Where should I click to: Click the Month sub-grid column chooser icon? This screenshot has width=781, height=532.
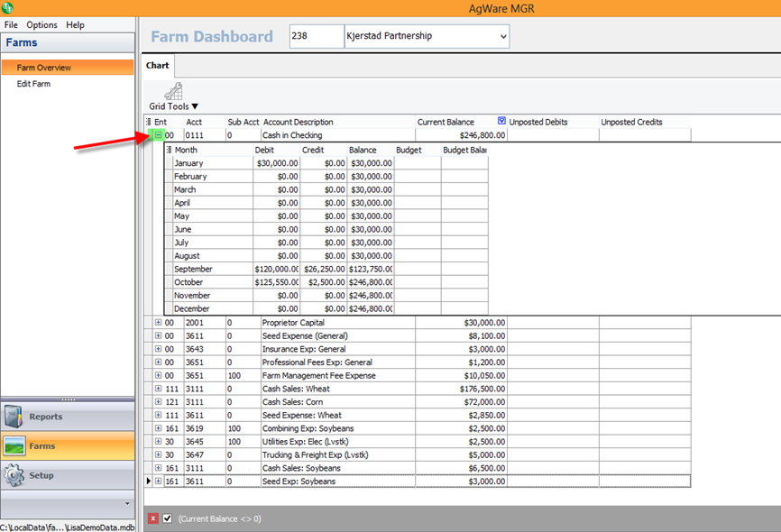169,150
